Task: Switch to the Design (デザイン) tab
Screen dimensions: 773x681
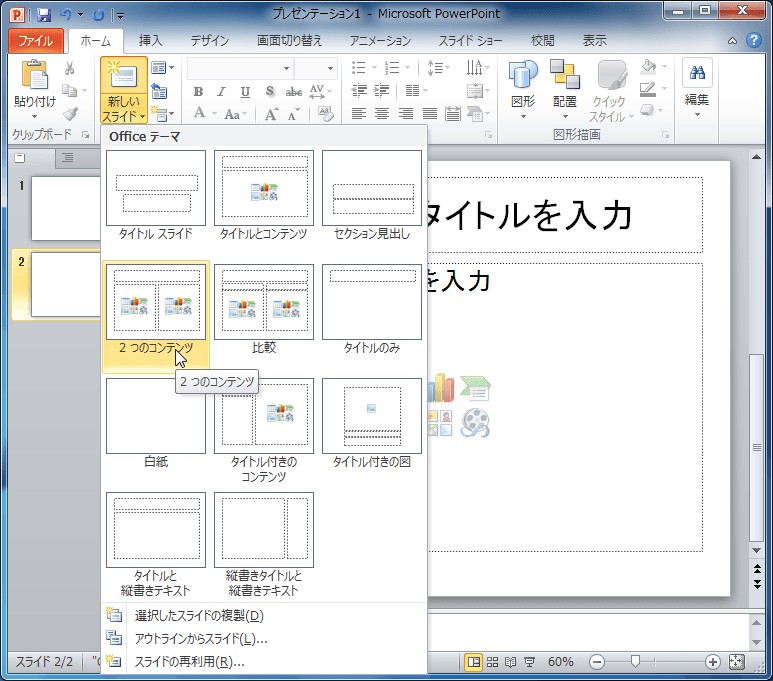Action: [x=210, y=40]
